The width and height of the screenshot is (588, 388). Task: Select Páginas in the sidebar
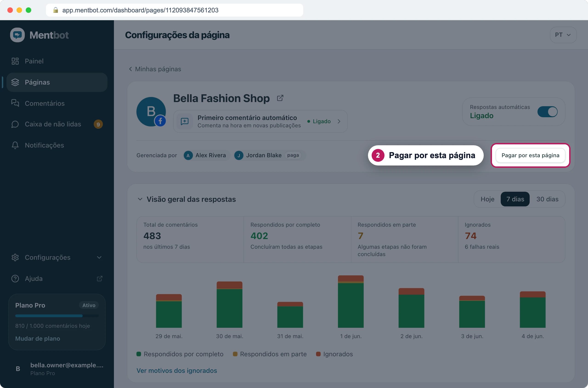(57, 82)
